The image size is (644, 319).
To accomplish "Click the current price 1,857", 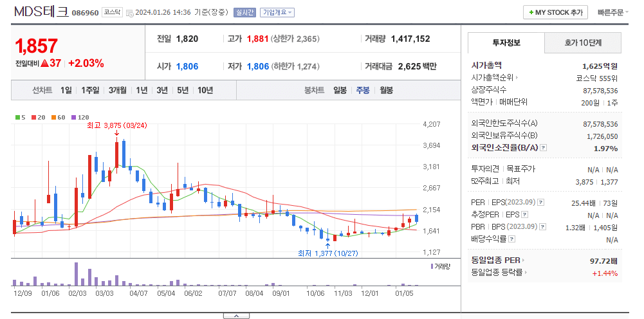I will coord(36,46).
